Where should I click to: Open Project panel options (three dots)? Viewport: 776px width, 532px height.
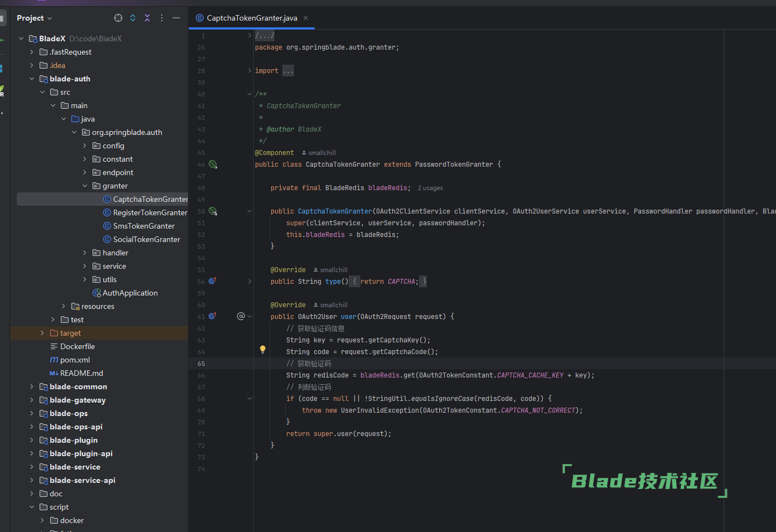coord(162,18)
